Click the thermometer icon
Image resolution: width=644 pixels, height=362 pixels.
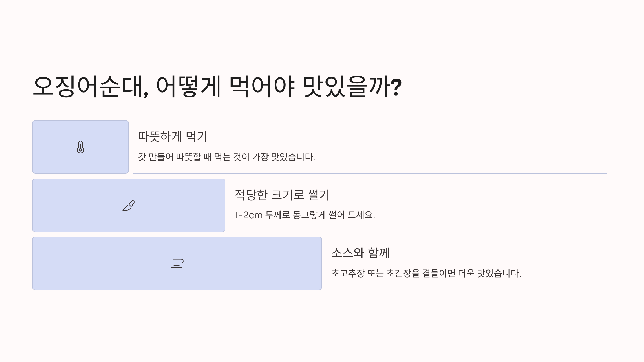[80, 147]
